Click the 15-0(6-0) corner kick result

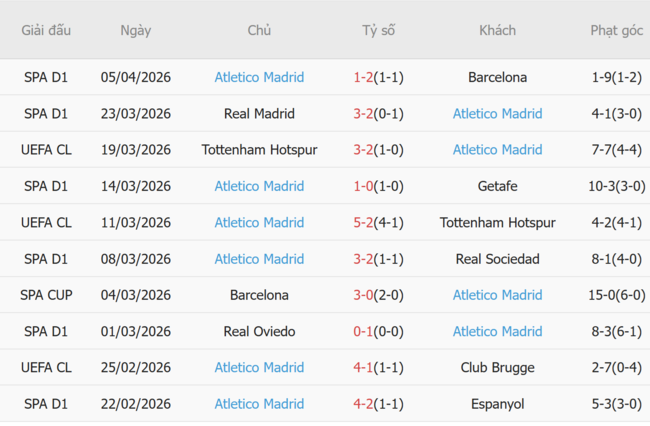coord(616,295)
